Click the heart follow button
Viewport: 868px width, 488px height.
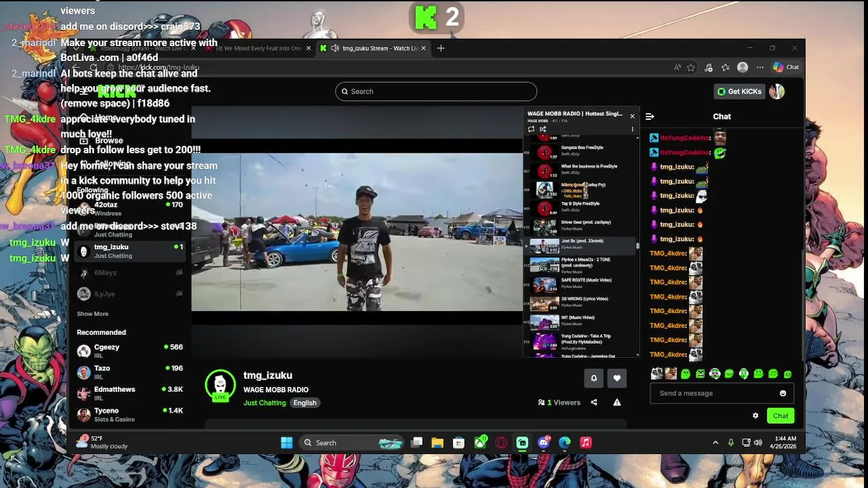click(x=616, y=378)
